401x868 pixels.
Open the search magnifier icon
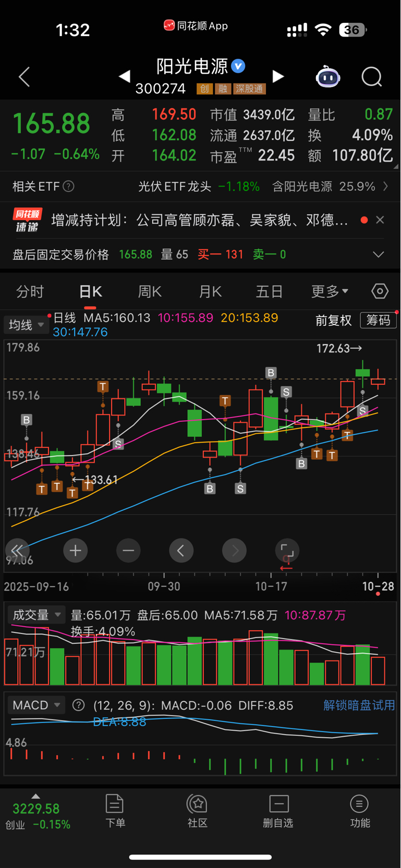pos(372,77)
